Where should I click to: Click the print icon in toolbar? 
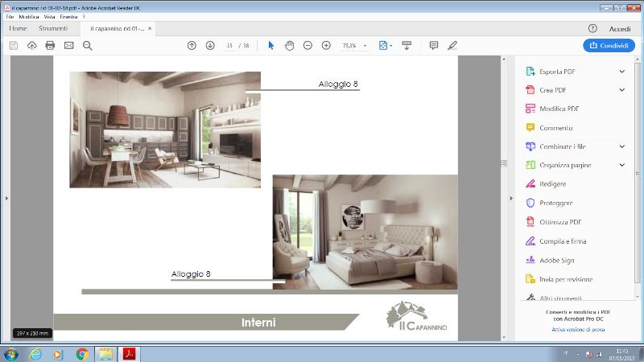(x=50, y=46)
